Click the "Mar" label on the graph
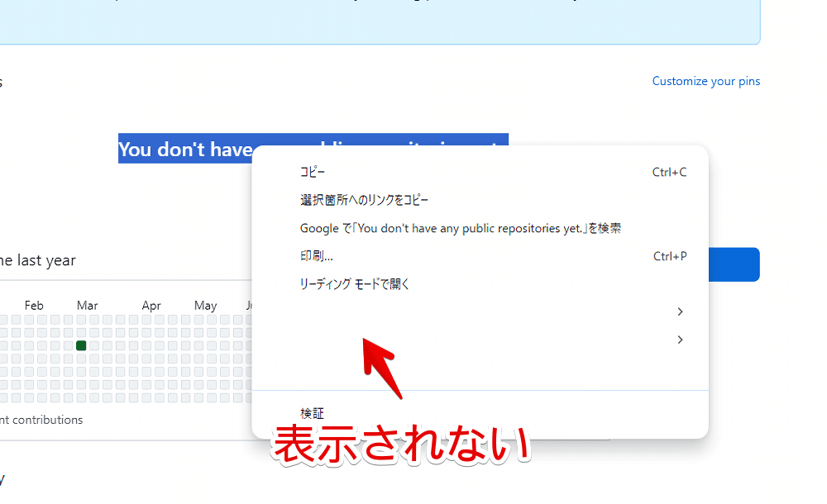Viewport: 827px width, 504px height. pyautogui.click(x=87, y=305)
